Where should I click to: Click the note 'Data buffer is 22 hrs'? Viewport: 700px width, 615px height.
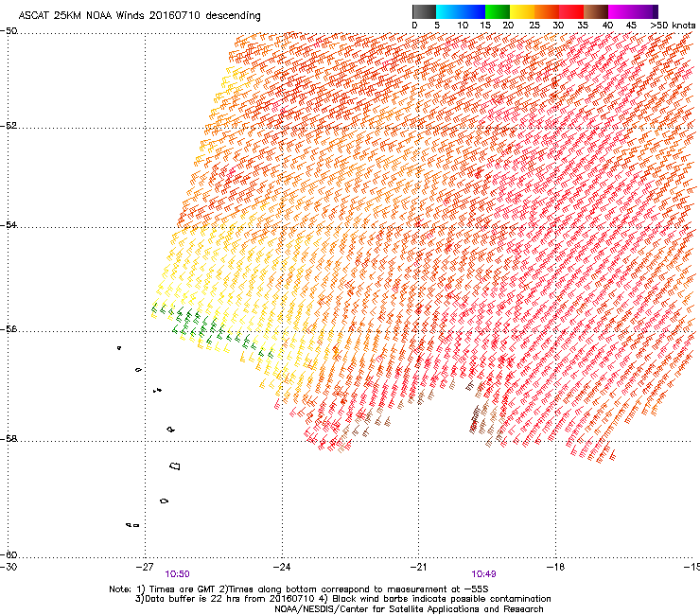pyautogui.click(x=191, y=599)
